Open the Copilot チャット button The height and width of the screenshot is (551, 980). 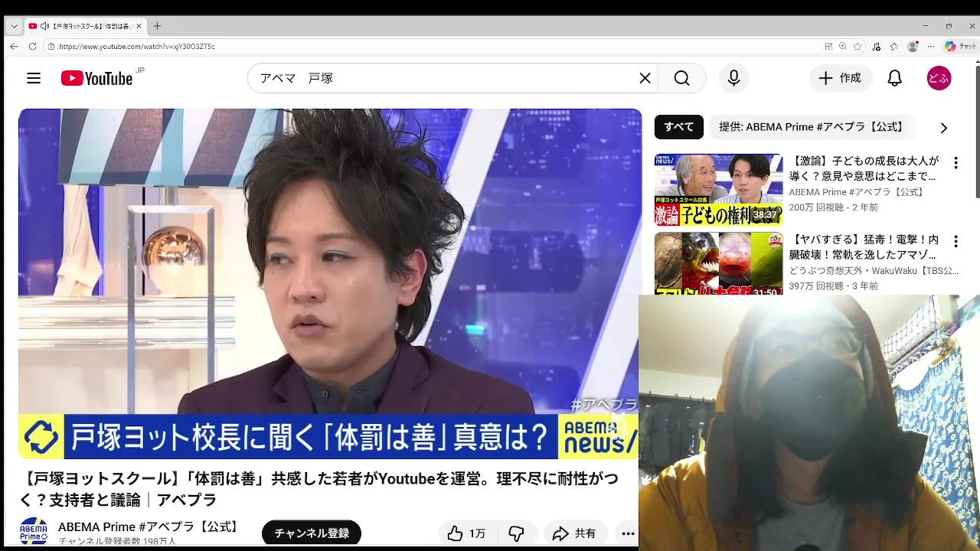(x=960, y=46)
